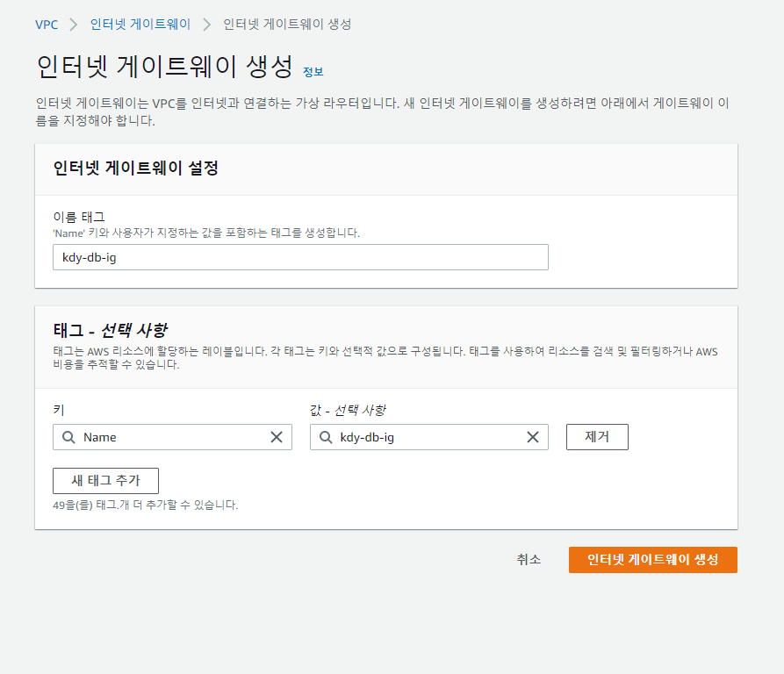Focus the 값 tag value input
Image resolution: width=784 pixels, height=674 pixels.
click(x=429, y=437)
